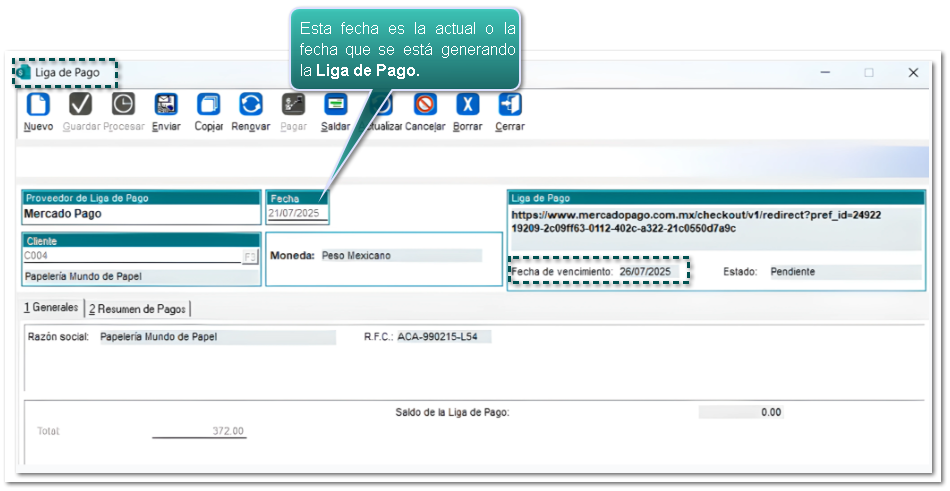The height and width of the screenshot is (491, 950).
Task: Click the Renovar refresh icon
Action: (x=251, y=104)
